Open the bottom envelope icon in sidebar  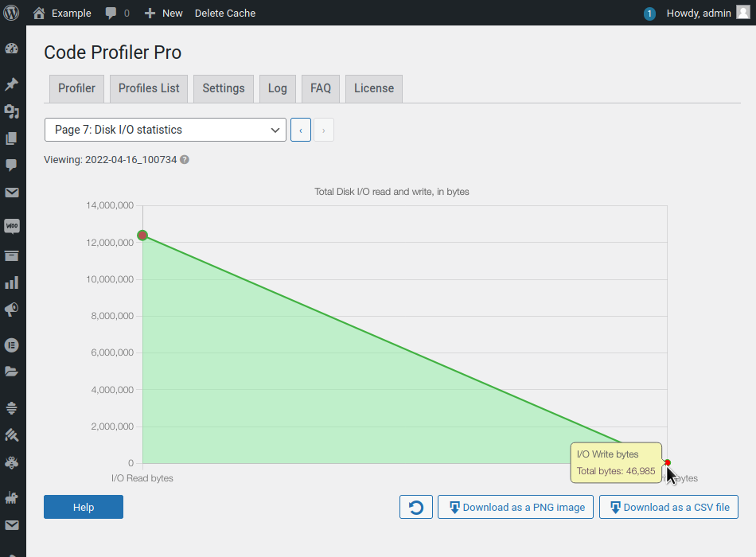click(x=12, y=524)
